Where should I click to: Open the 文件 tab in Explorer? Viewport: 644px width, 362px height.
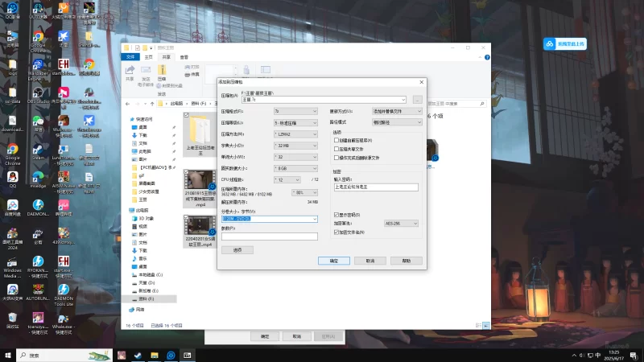130,57
